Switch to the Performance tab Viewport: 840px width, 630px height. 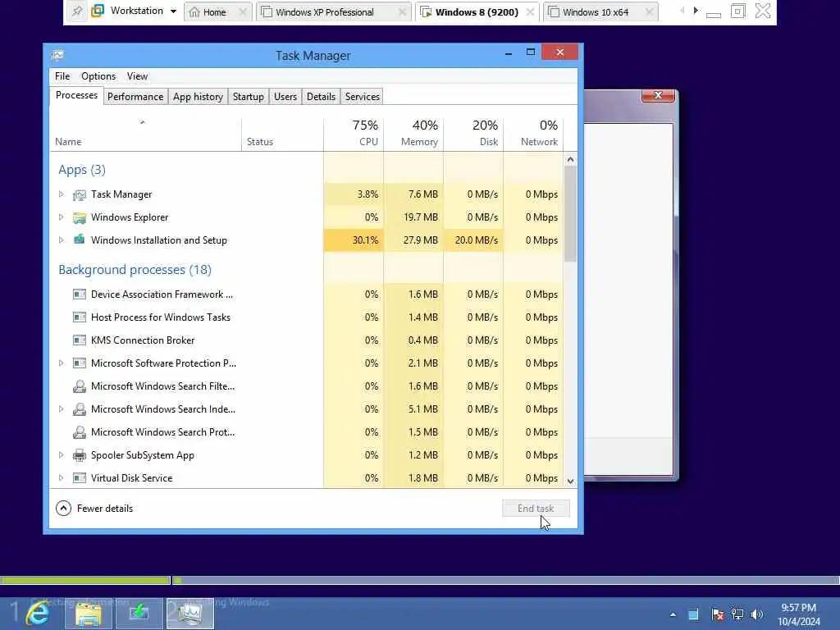click(135, 97)
